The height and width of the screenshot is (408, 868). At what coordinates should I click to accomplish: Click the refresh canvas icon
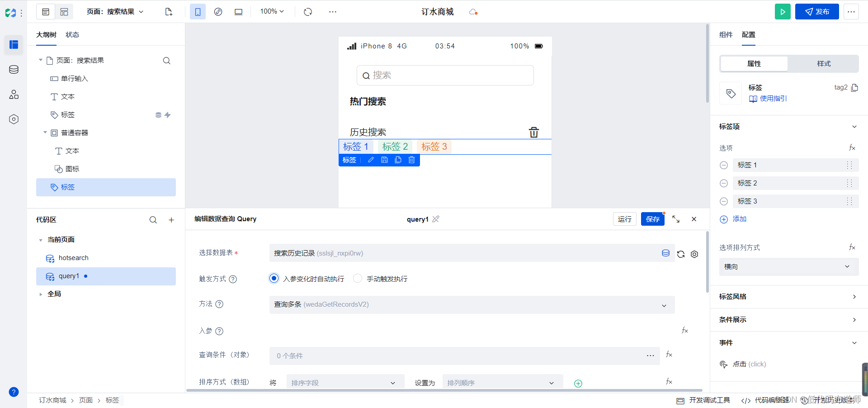308,12
